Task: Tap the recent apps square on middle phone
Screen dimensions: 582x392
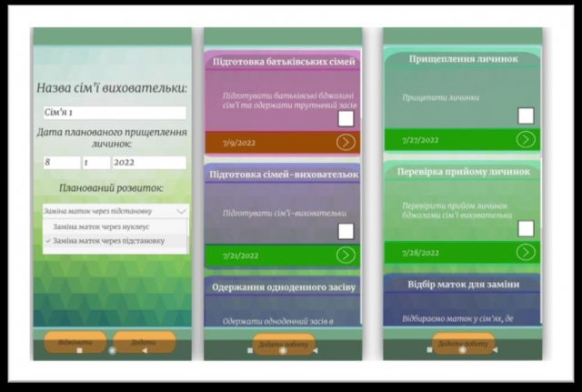Action: click(x=250, y=350)
